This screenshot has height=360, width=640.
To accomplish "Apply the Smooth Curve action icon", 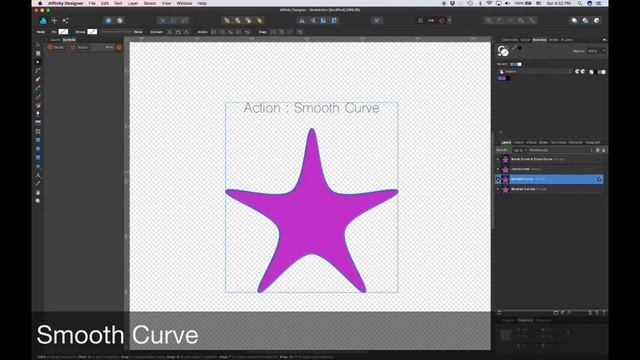I will pos(230,32).
